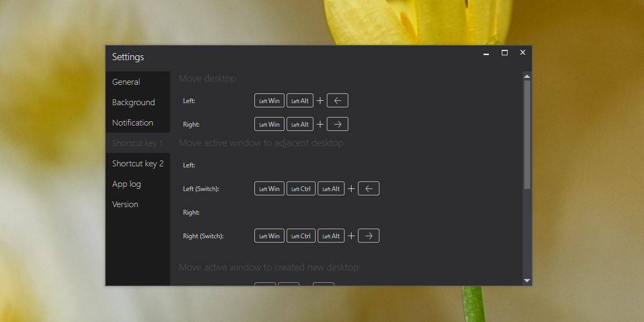Click the 'Left (Switch):' label
This screenshot has width=644, height=322.
[x=201, y=189]
